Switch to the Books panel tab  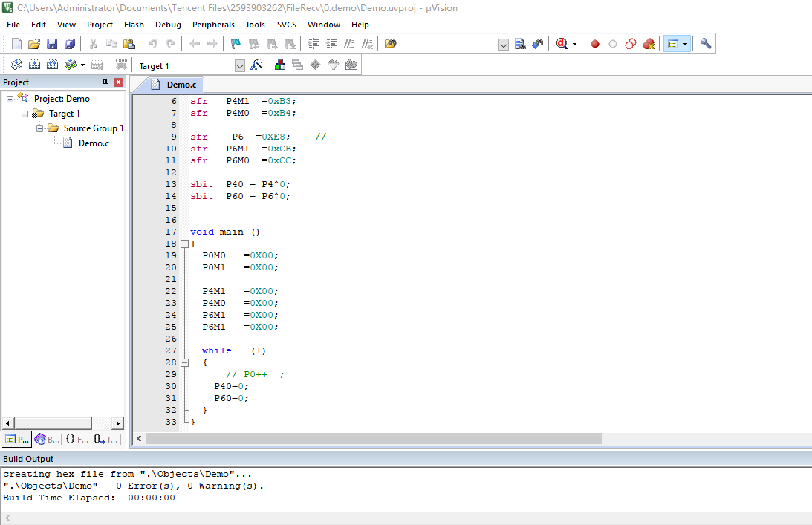point(47,439)
